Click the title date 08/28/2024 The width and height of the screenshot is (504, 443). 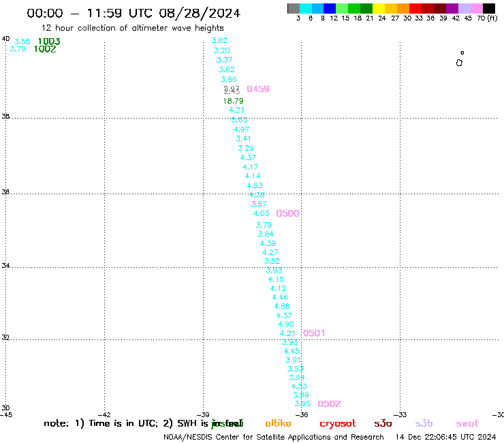point(200,13)
